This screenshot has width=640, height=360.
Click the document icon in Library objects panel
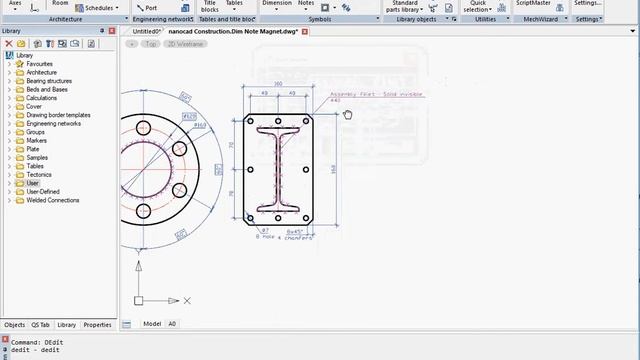click(448, 8)
